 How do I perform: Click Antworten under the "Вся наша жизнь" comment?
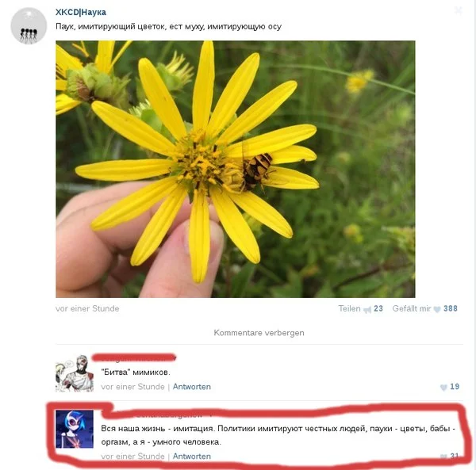tap(191, 456)
